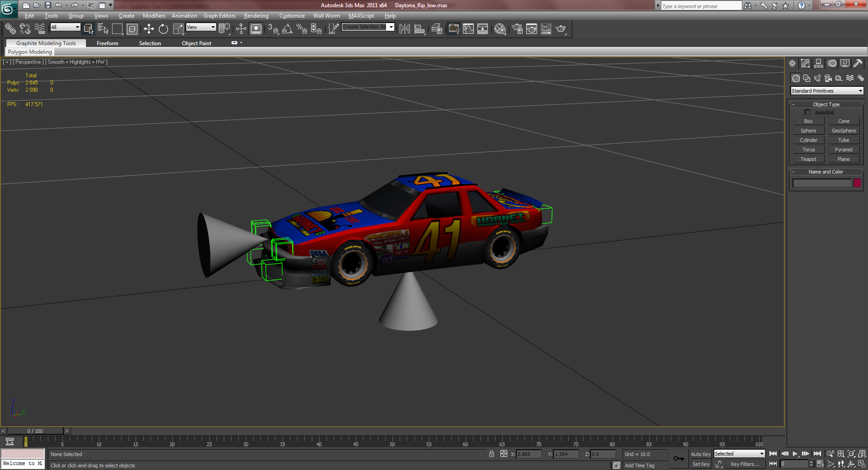Select the Select and Scale tool
The width and height of the screenshot is (868, 470).
178,29
